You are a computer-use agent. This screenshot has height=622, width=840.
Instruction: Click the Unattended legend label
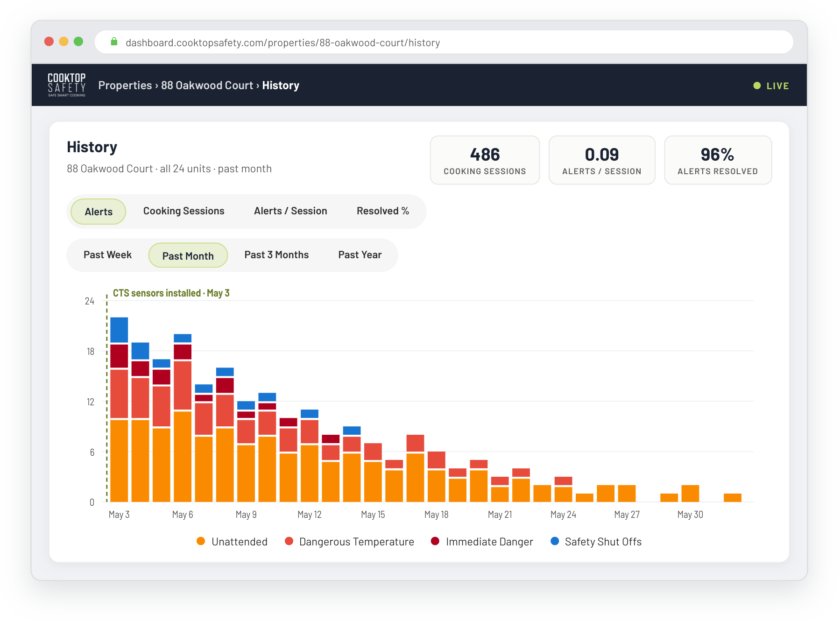[x=240, y=542]
